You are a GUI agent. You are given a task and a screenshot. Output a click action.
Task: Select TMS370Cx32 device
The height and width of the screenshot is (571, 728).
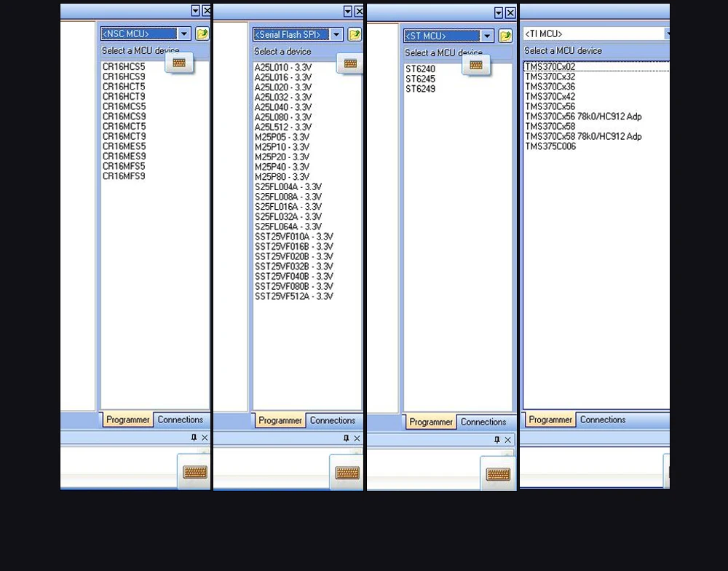pyautogui.click(x=550, y=76)
